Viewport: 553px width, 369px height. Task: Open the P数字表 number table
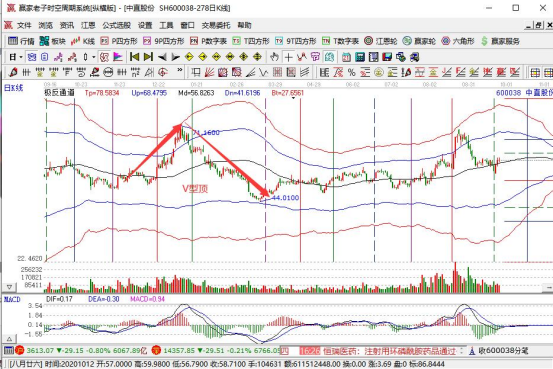(x=208, y=41)
